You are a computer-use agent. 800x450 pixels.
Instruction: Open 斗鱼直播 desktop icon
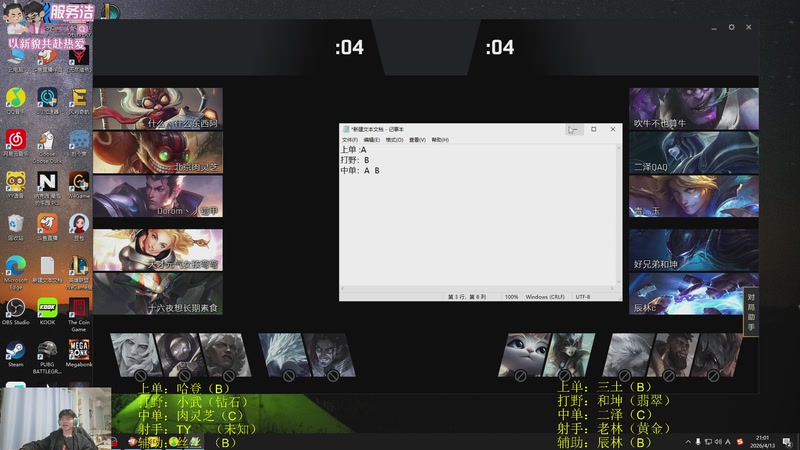(47, 227)
